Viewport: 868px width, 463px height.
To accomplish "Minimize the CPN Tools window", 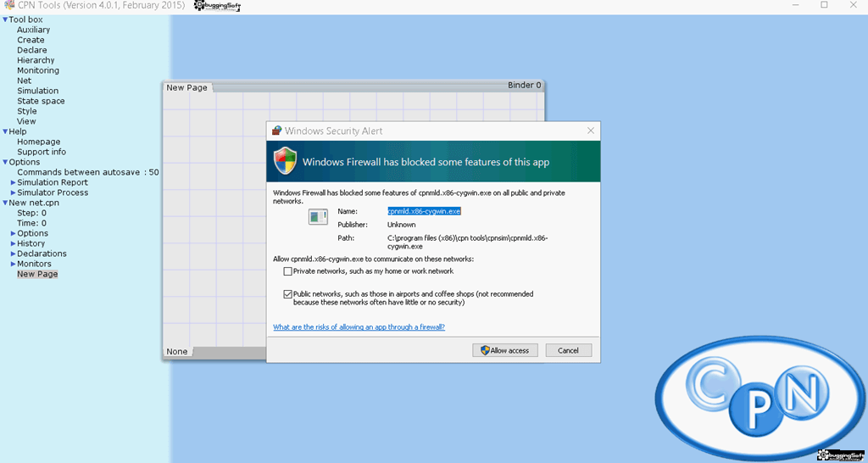I will (795, 5).
